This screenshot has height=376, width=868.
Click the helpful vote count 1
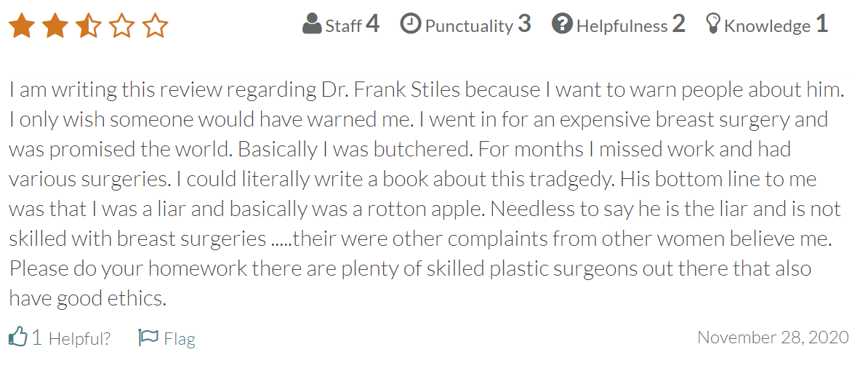(37, 338)
